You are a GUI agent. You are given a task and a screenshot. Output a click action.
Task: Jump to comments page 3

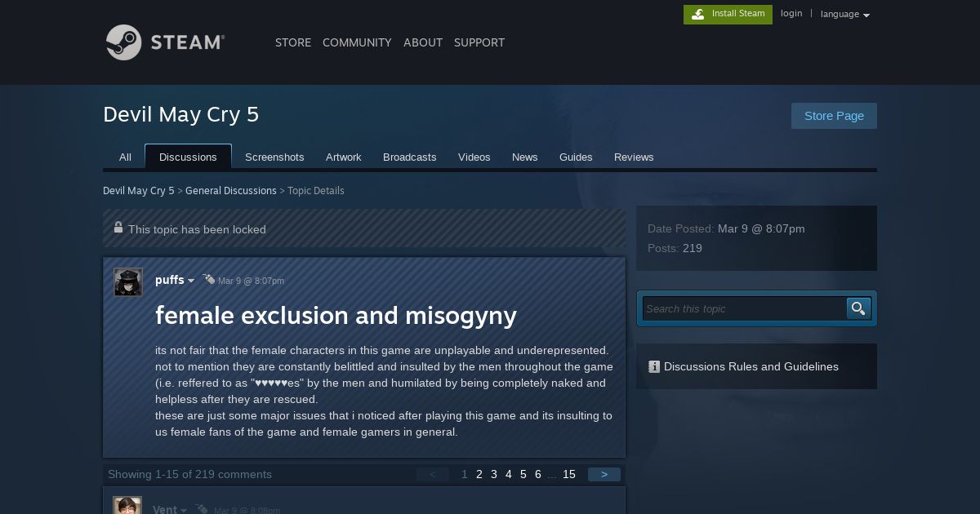pos(494,474)
